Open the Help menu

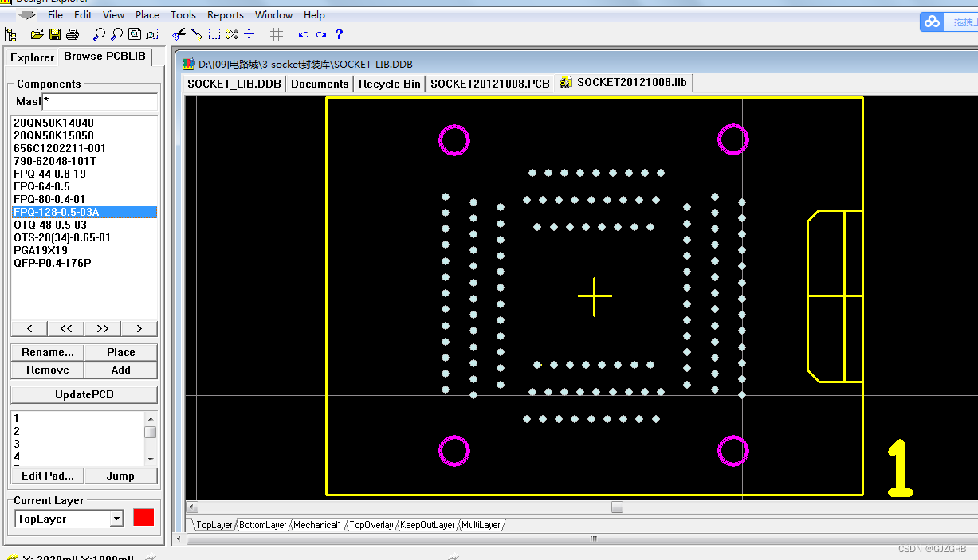coord(314,14)
